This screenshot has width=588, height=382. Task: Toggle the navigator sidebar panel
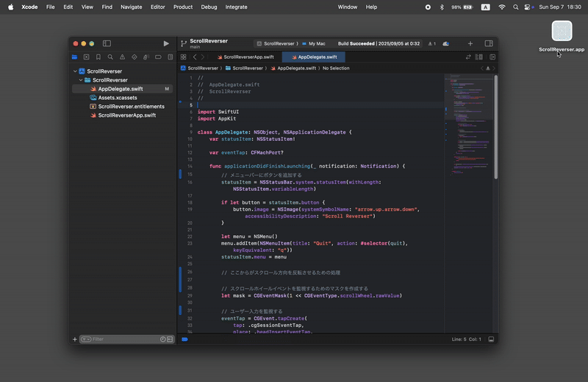(x=107, y=43)
